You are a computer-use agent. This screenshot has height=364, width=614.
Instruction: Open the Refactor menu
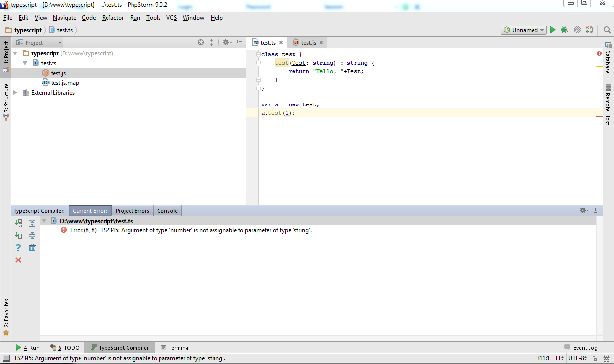click(113, 18)
